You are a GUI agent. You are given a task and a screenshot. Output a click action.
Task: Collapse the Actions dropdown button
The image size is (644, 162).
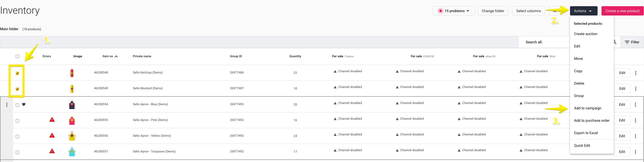(x=584, y=11)
